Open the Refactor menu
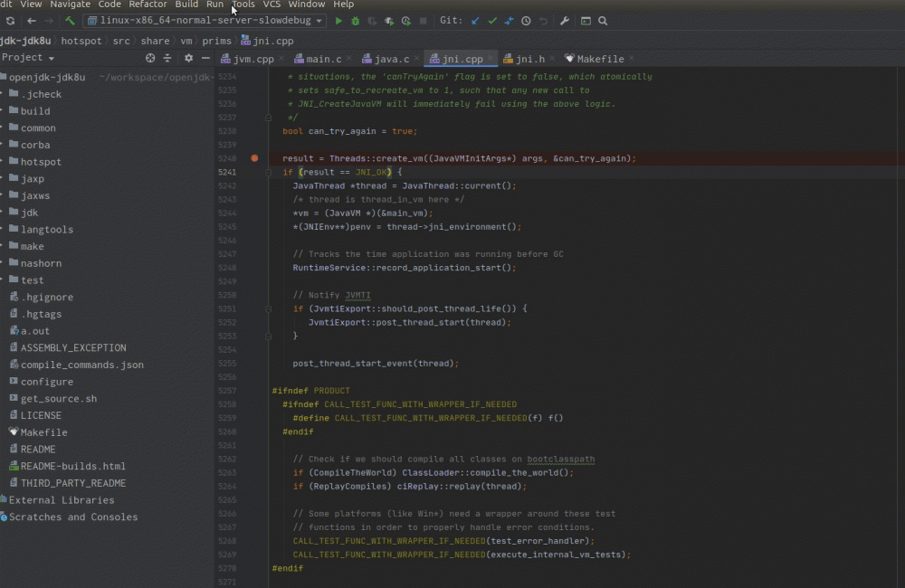 (148, 5)
